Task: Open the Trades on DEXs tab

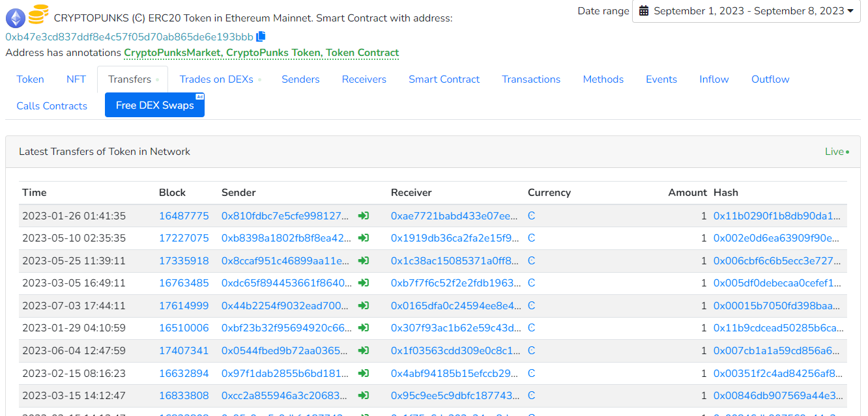Action: click(x=220, y=79)
